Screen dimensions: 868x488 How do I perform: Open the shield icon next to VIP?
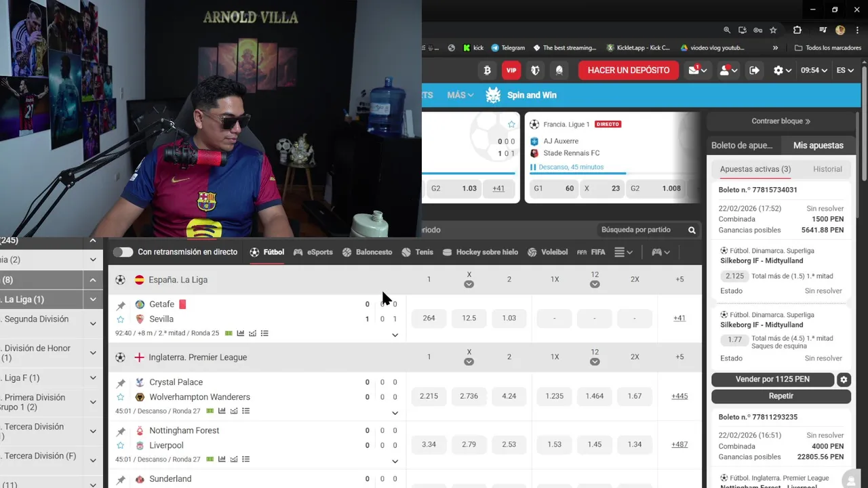(535, 70)
